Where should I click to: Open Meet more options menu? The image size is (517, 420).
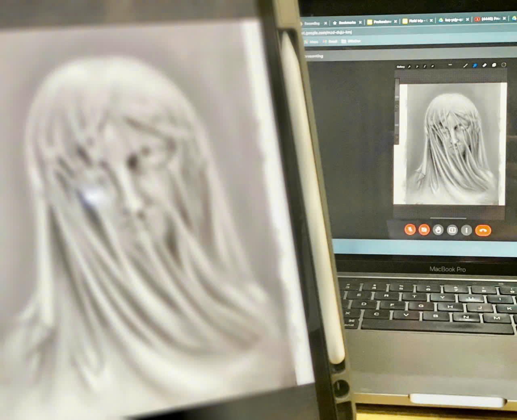[x=467, y=230]
